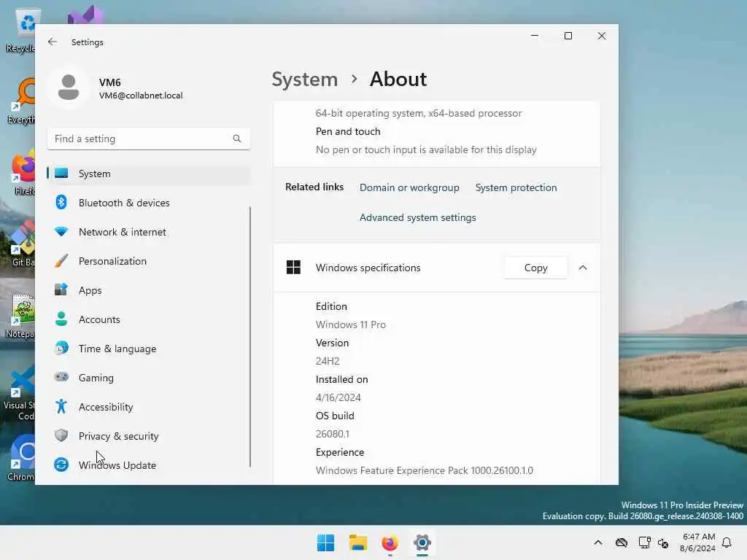Click the Network wifi icon in sidebar

pyautogui.click(x=61, y=232)
